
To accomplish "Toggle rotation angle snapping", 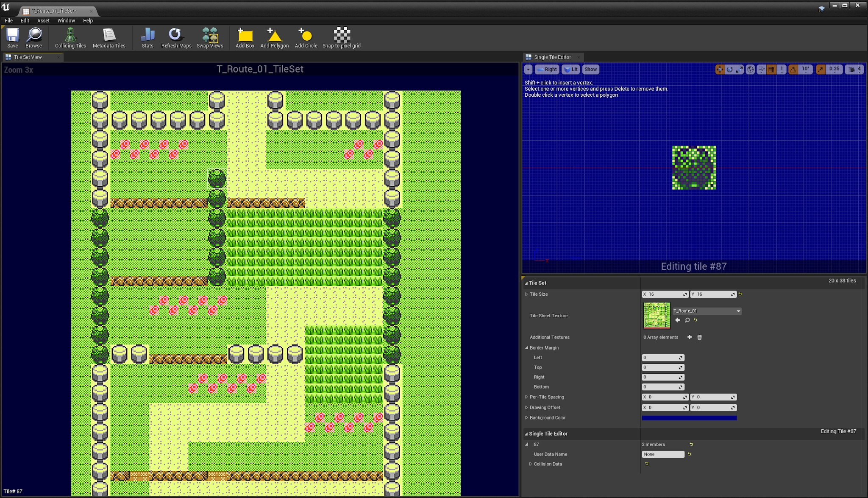I will pos(793,70).
